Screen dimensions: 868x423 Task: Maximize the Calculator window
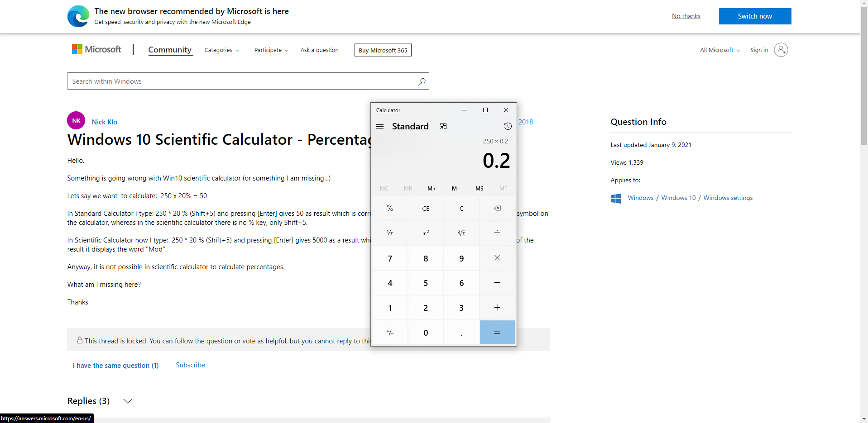485,110
